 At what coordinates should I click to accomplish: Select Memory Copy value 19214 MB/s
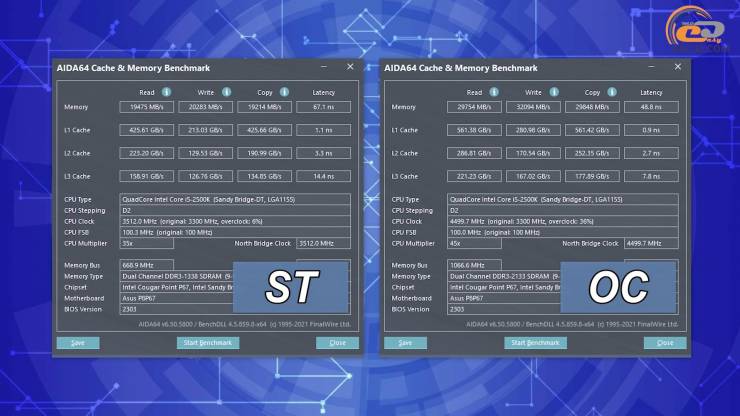264,107
